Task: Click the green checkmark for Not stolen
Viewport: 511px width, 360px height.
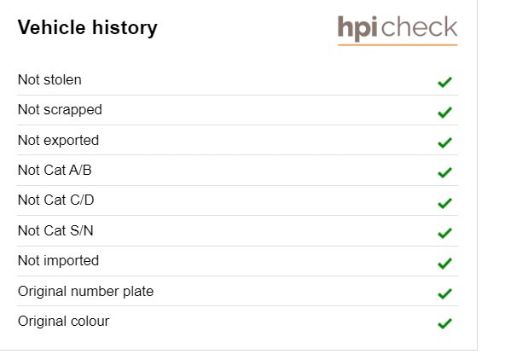Action: tap(445, 82)
